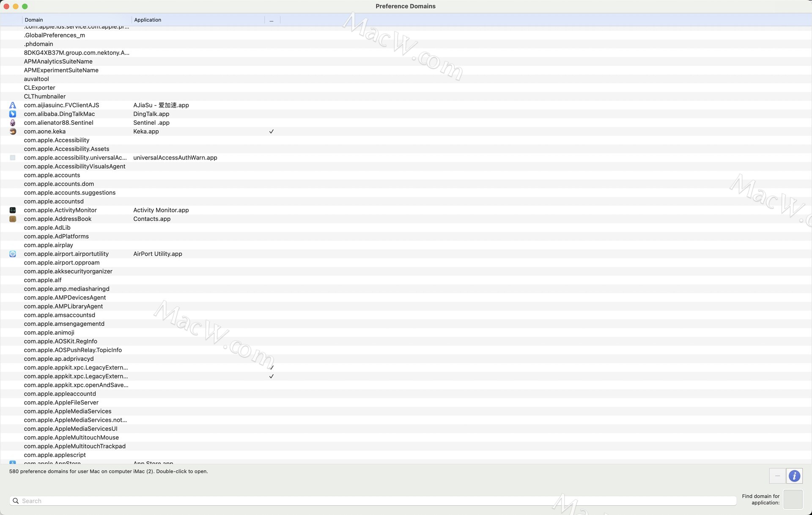Select com.apple.airplay domain

(48, 245)
